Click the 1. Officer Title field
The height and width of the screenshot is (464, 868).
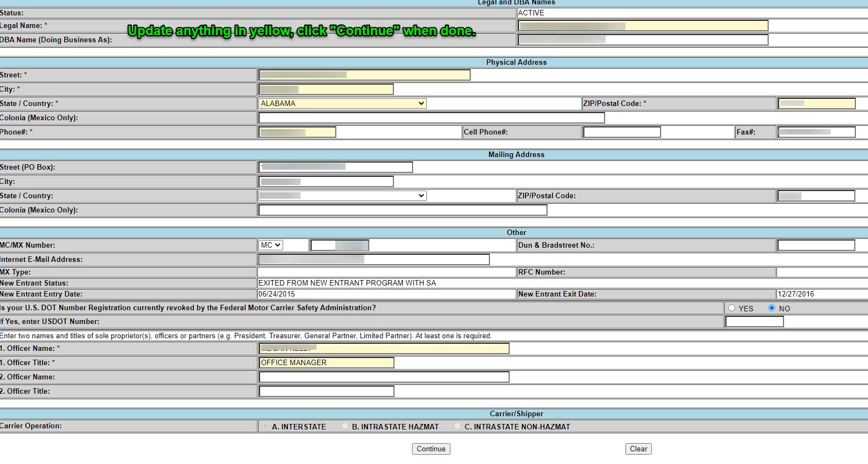pos(326,362)
